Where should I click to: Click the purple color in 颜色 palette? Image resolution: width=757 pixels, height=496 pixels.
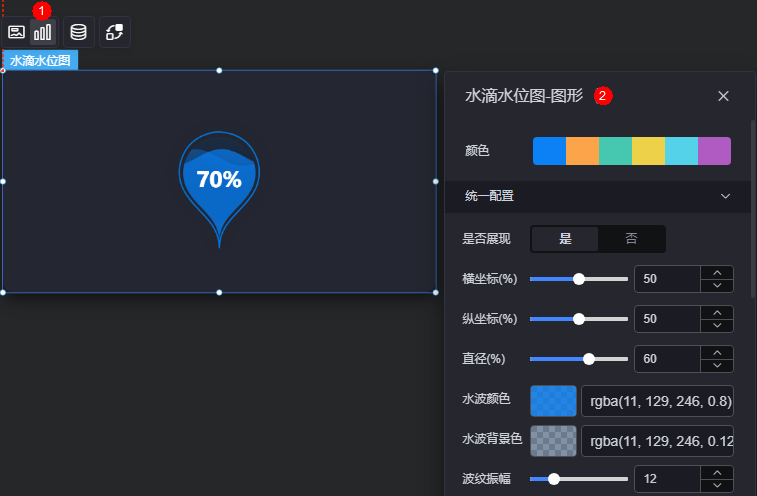[x=715, y=151]
